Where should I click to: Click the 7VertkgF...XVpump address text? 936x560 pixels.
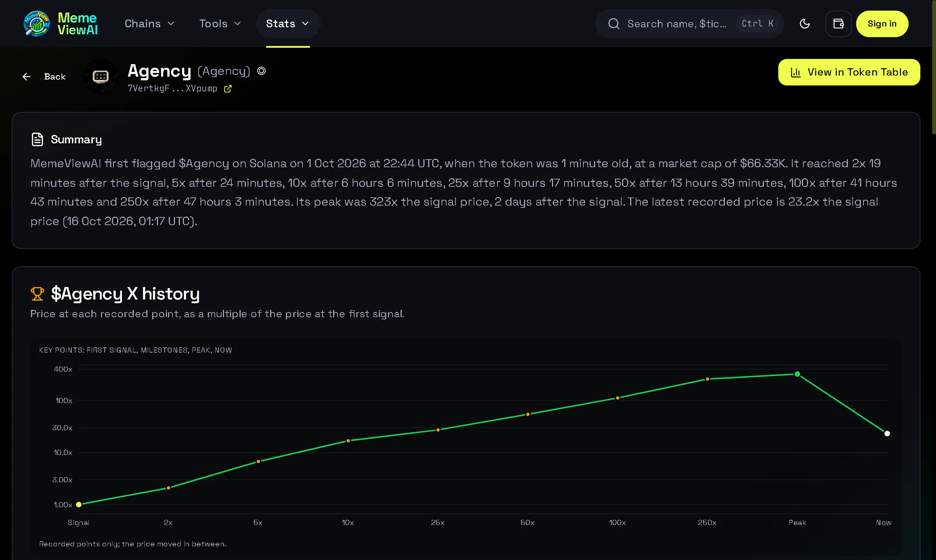point(172,88)
